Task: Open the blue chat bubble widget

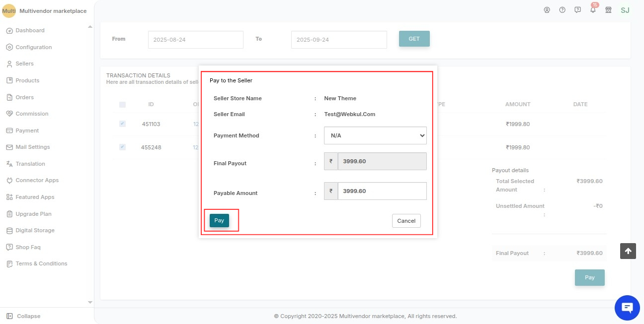Action: (627, 308)
